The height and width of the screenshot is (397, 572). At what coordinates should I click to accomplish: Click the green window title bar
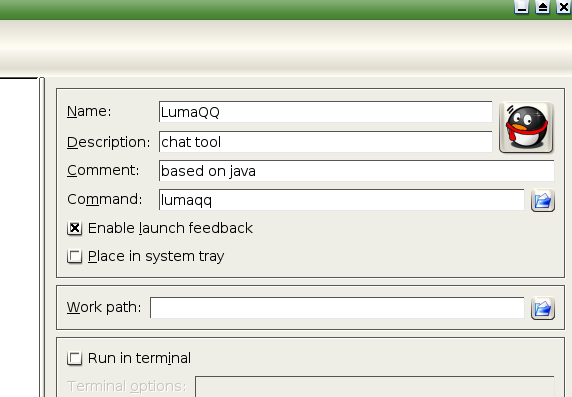pos(255,9)
